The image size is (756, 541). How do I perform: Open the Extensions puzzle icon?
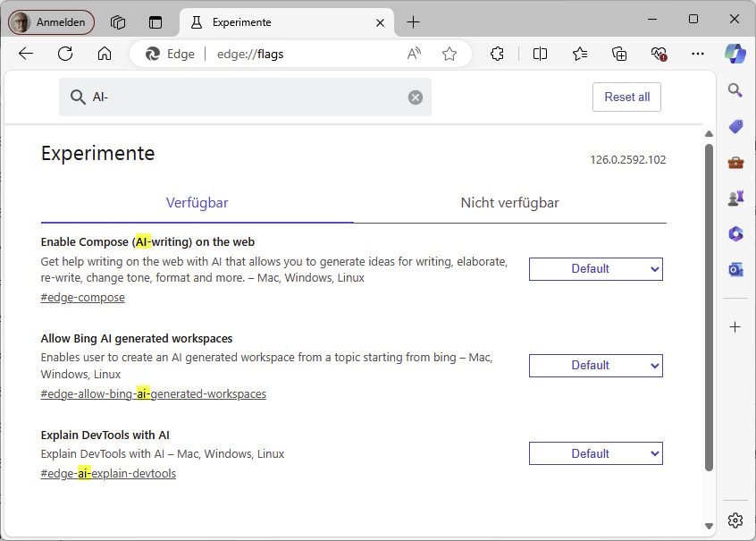click(498, 54)
